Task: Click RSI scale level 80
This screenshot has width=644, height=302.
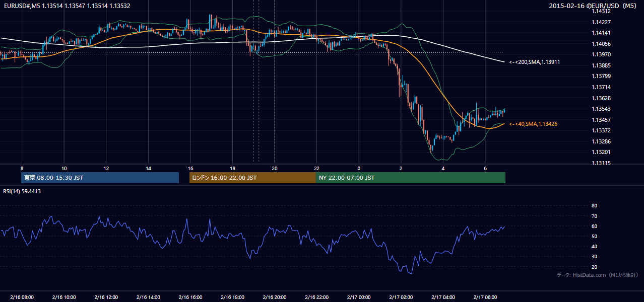Action: coord(594,206)
